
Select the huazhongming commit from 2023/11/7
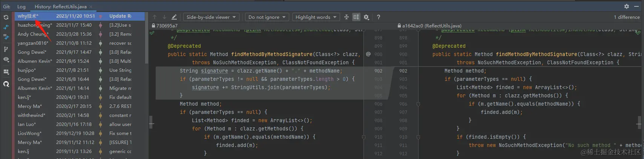80,25
